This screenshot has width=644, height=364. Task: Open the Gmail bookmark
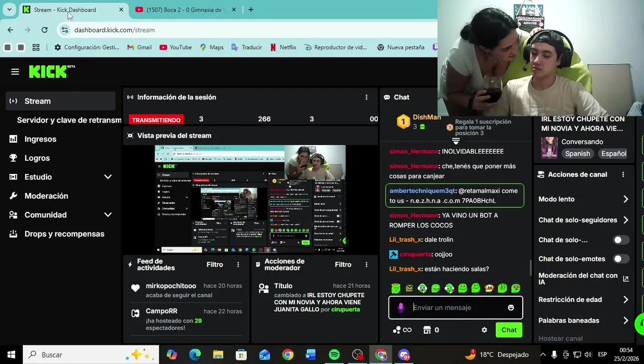(x=139, y=47)
